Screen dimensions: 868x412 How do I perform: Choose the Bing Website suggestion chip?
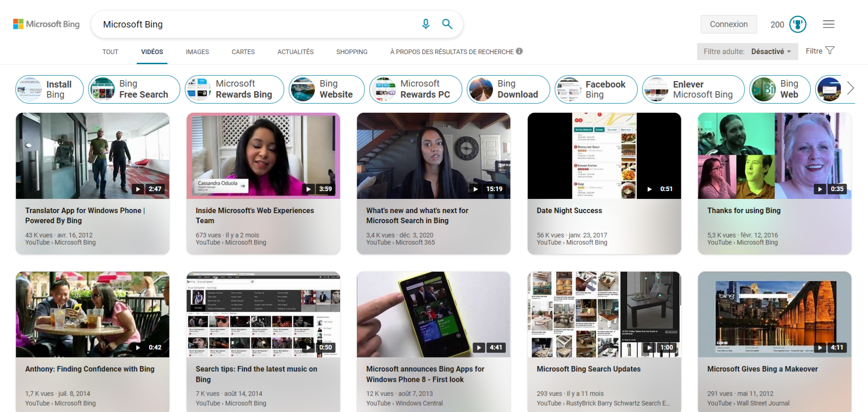326,89
